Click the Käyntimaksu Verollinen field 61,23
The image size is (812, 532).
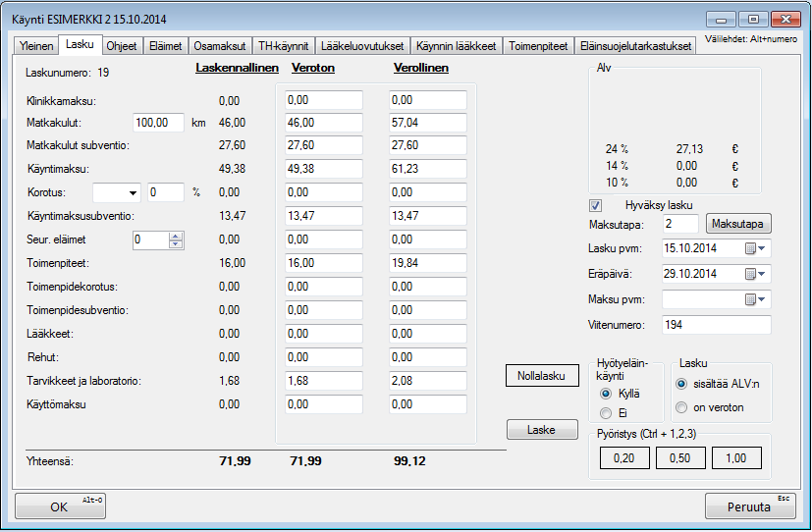(428, 169)
